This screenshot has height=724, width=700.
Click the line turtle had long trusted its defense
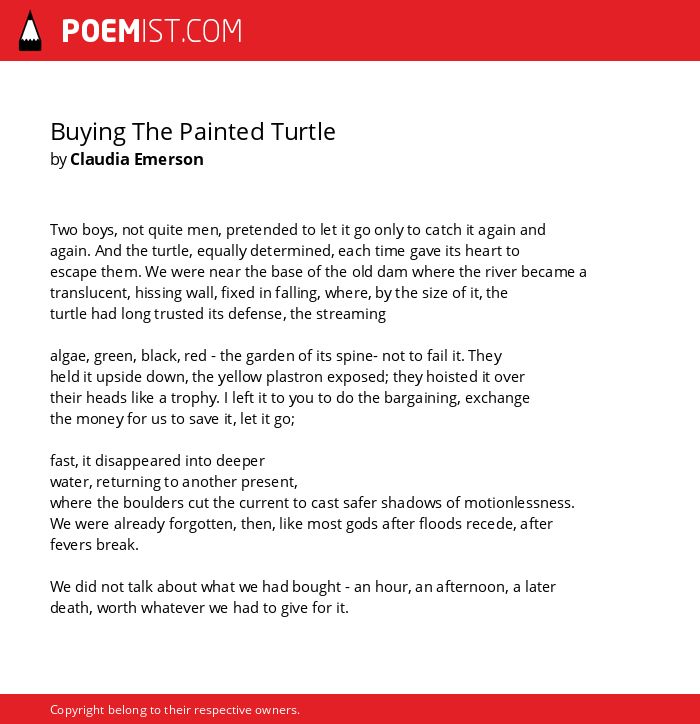218,314
